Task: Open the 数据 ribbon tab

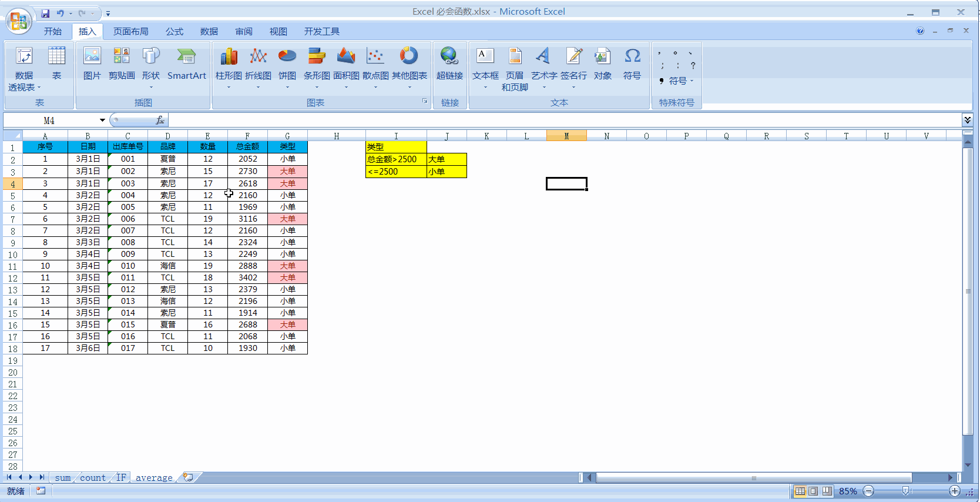Action: (209, 32)
